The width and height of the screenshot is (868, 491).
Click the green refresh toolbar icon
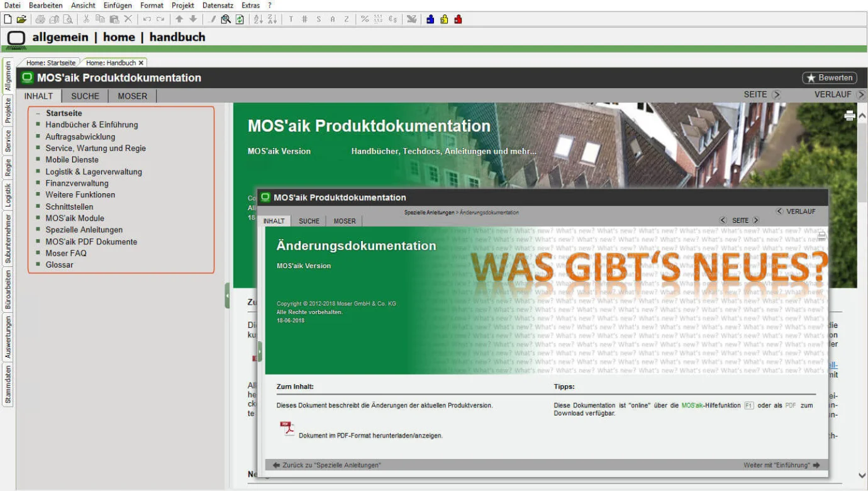(x=240, y=20)
